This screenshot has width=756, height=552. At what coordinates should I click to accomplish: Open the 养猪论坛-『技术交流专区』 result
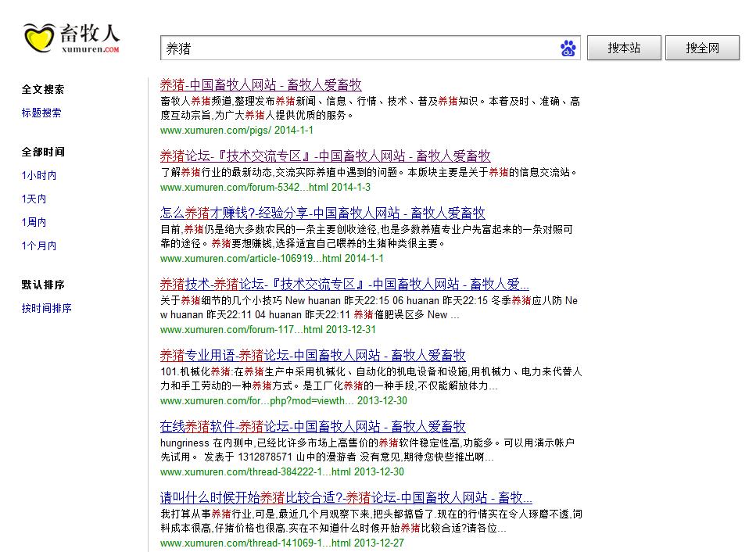pyautogui.click(x=325, y=156)
